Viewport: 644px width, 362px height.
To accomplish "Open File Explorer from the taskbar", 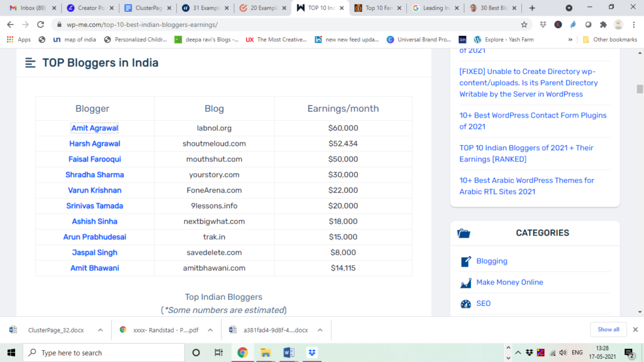I will (x=265, y=353).
